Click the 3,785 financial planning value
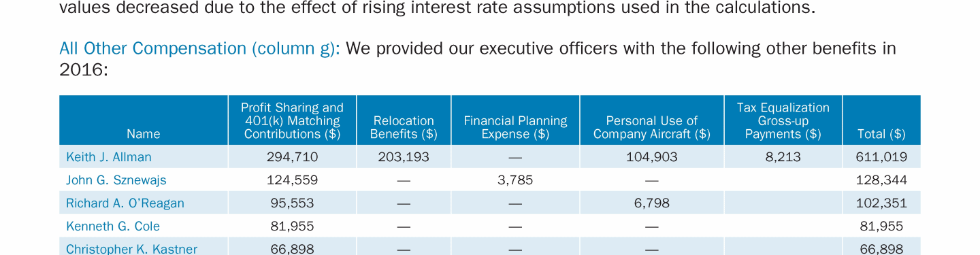The width and height of the screenshot is (980, 255). tap(515, 180)
